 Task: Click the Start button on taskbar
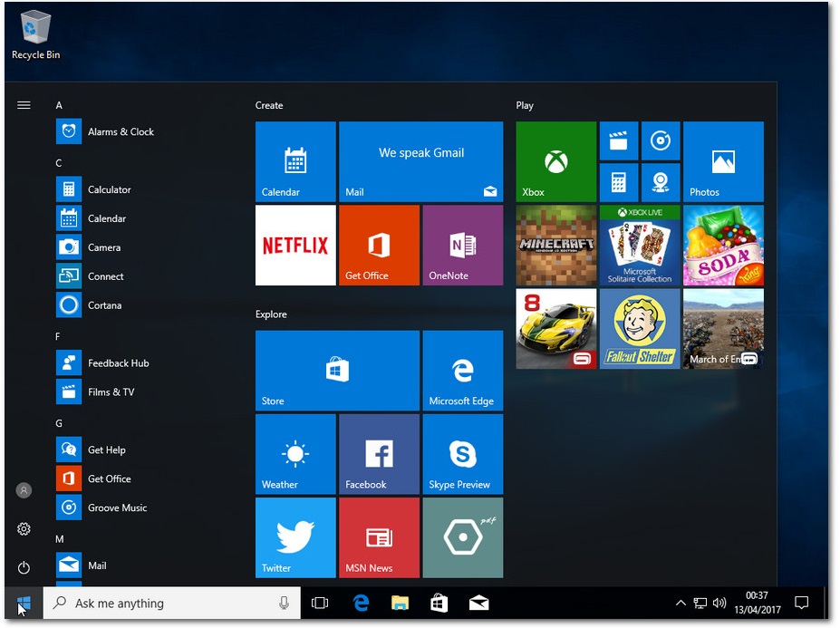(24, 604)
